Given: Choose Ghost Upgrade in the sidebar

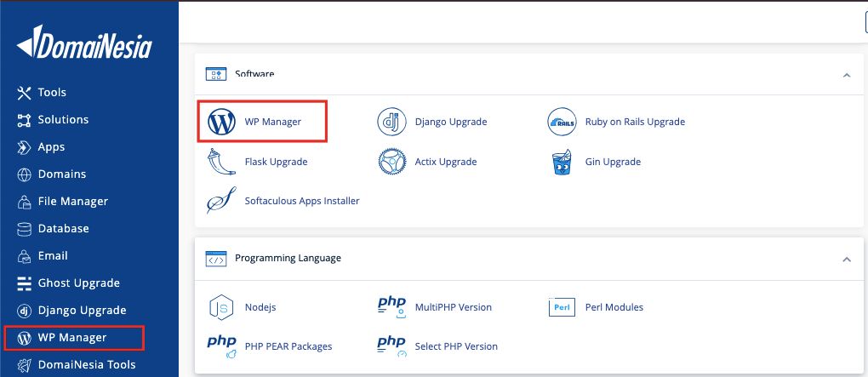Looking at the screenshot, I should pyautogui.click(x=79, y=283).
